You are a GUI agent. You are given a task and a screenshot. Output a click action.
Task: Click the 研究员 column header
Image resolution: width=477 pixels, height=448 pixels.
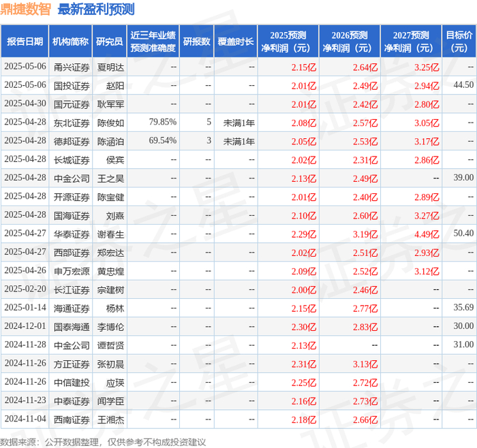pyautogui.click(x=110, y=42)
